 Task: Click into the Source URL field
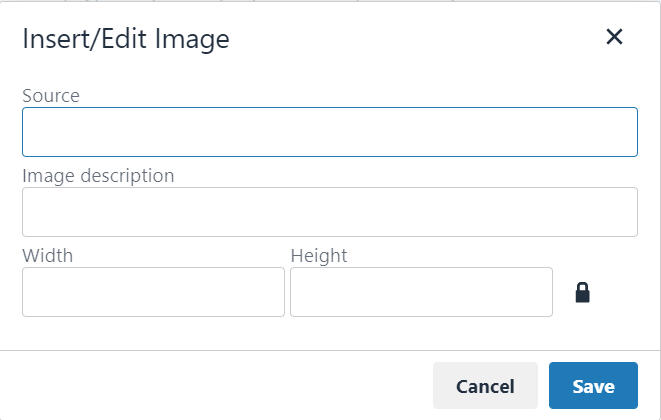329,132
